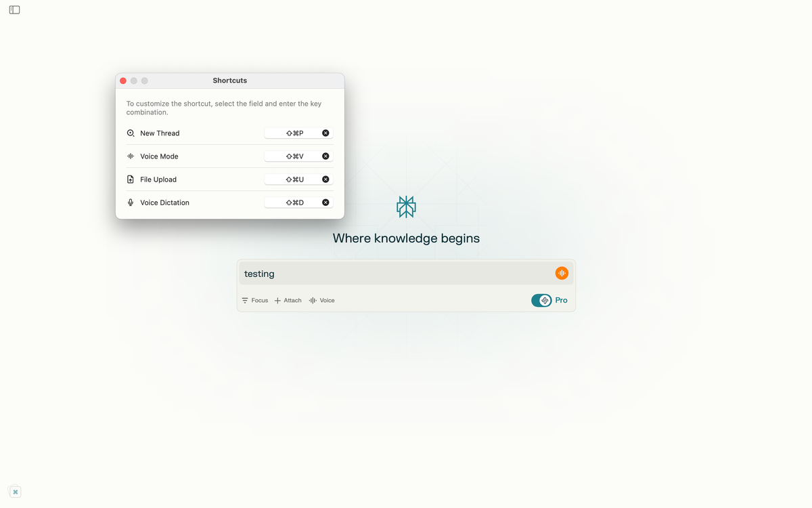Viewport: 812px width, 508px height.
Task: Toggle the sidebar panel icon at top-left
Action: (x=14, y=9)
